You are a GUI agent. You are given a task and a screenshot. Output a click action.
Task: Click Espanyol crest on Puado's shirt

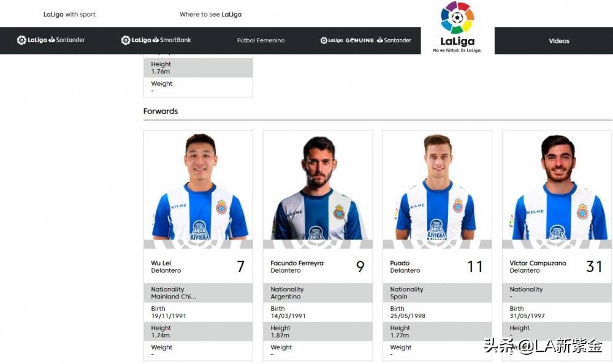pos(458,206)
